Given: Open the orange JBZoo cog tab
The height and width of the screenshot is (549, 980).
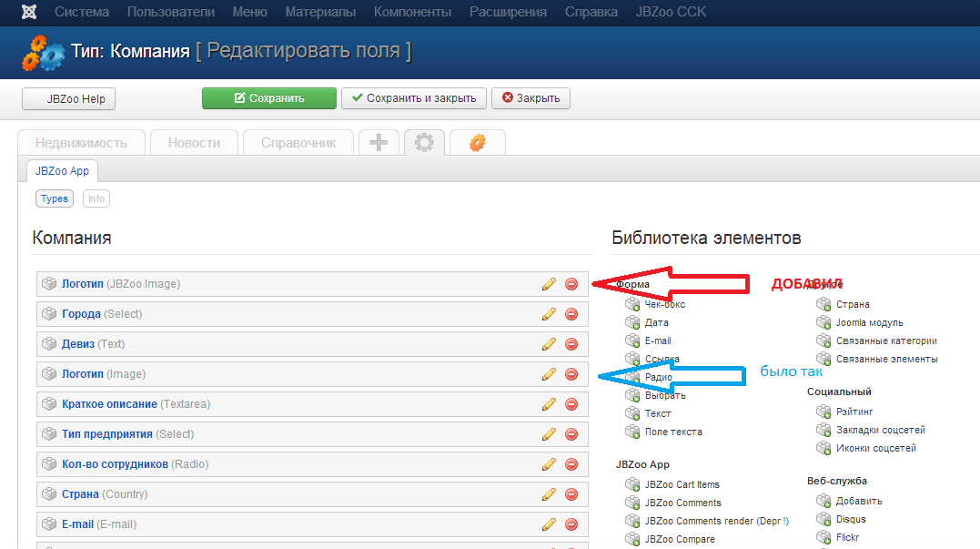Looking at the screenshot, I should coord(477,143).
